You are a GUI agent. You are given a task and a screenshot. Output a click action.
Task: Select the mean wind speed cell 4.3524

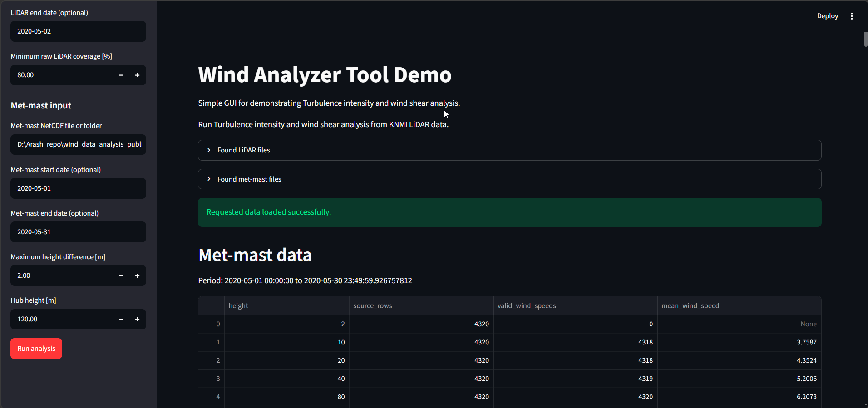pos(739,360)
